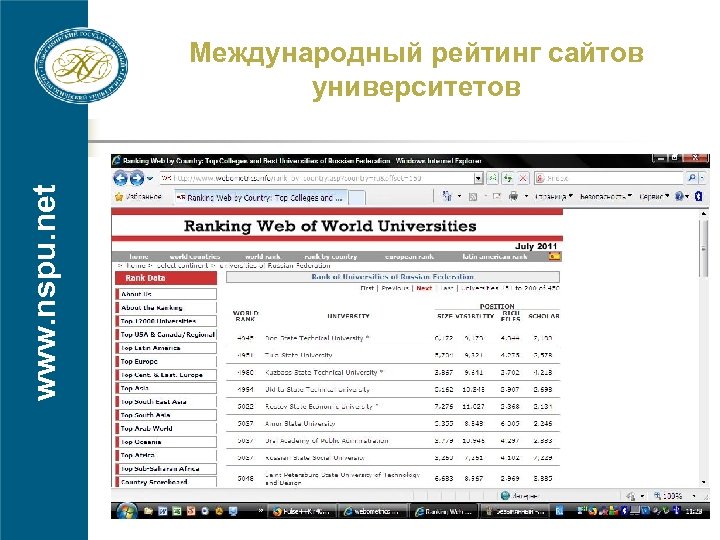Open 'Top South Asia' sidebar link
The width and height of the screenshot is (720, 540).
point(166,415)
